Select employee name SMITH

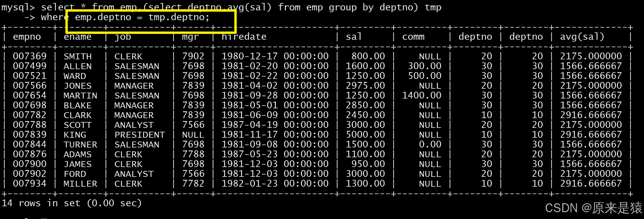click(x=77, y=56)
